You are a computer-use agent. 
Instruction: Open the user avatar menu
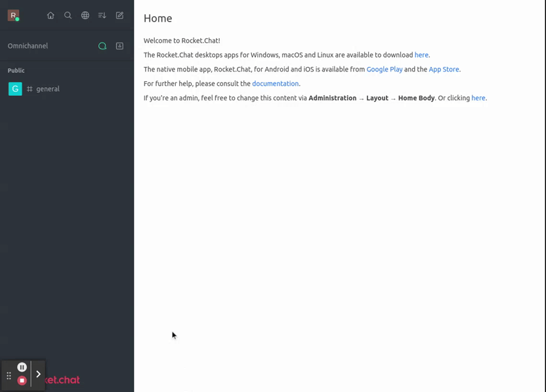point(13,15)
